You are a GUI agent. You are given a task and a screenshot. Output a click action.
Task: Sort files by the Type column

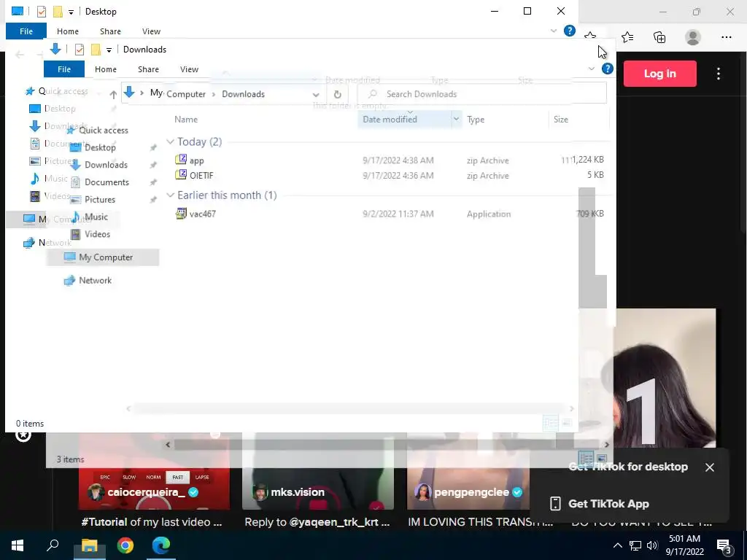[476, 120]
